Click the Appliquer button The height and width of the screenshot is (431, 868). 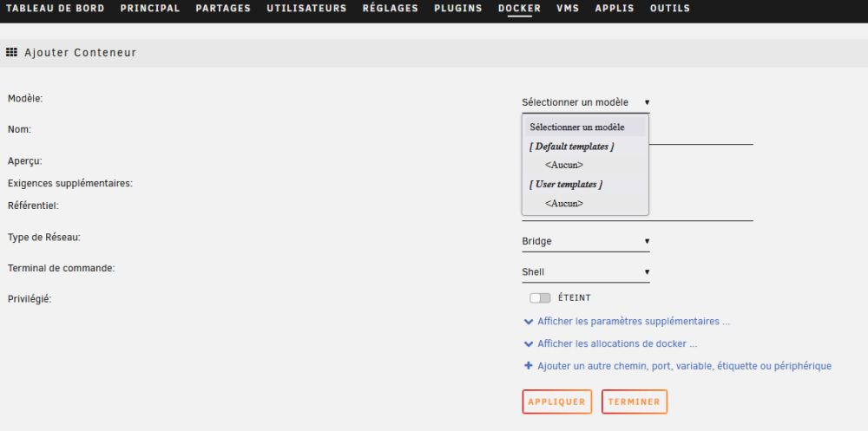(557, 402)
